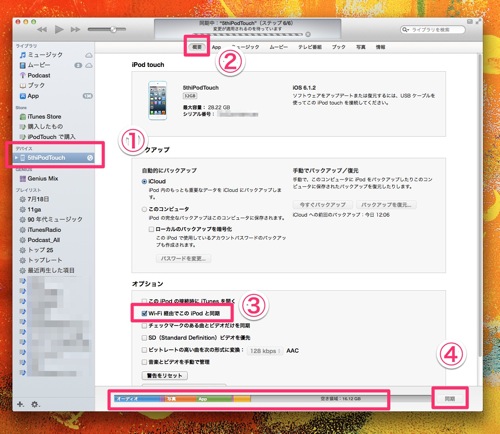500x434 pixels.
Task: Open the sidebar gear settings menu
Action: point(35,404)
